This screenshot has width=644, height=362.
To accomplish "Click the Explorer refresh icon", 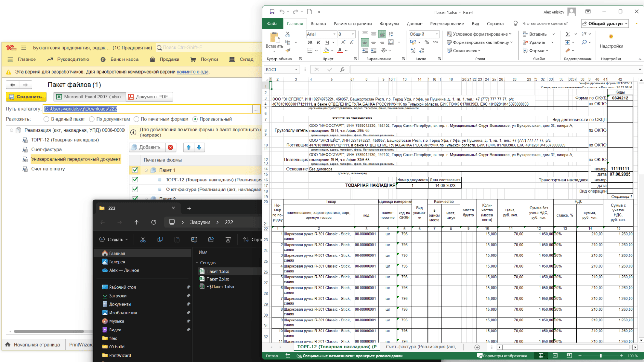I will coord(154,222).
